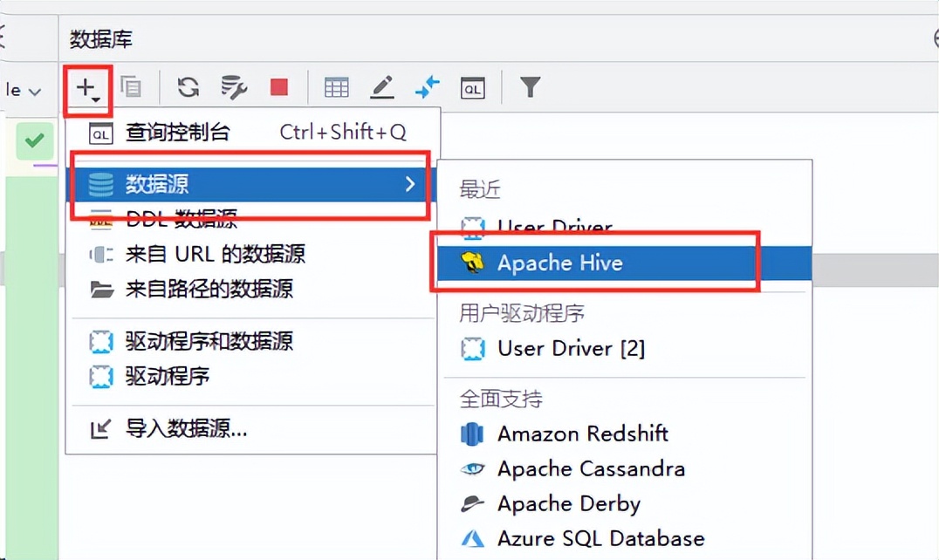Click the Filter funnel icon

point(530,87)
